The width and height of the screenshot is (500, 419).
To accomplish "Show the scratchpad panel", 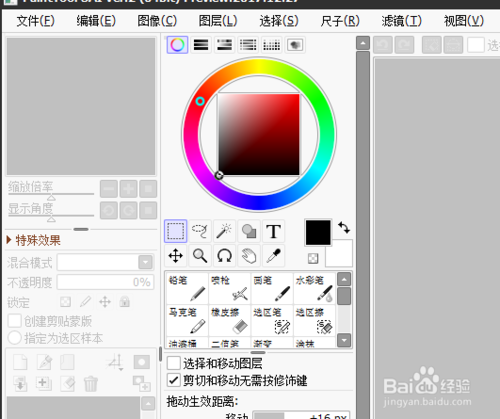I will (295, 45).
